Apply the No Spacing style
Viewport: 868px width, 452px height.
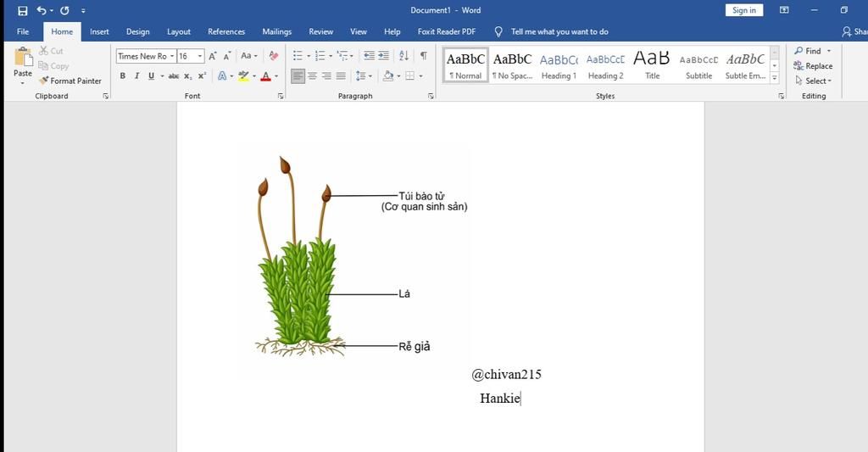tap(513, 65)
